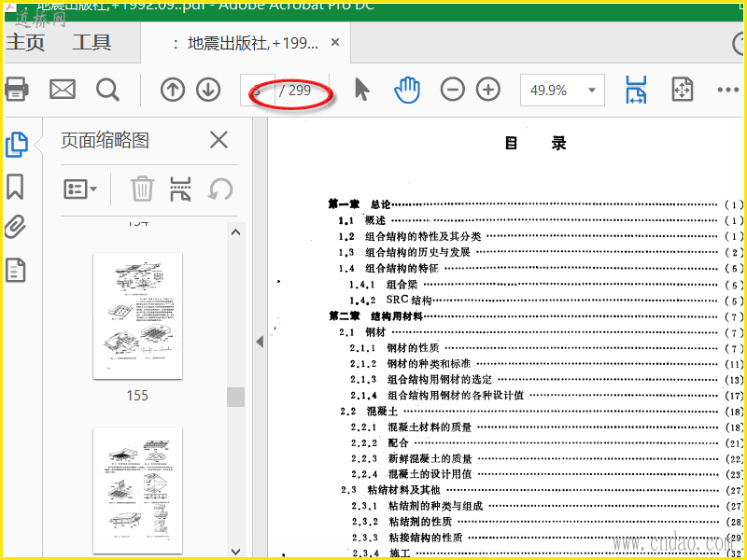The height and width of the screenshot is (560, 747).
Task: Click the current page number field
Action: coord(258,90)
